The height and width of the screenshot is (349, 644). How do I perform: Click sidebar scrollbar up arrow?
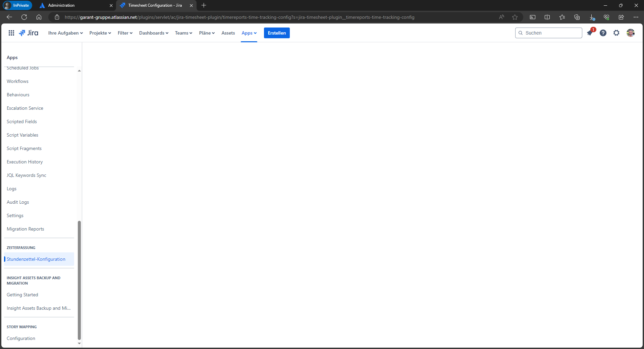pos(79,71)
